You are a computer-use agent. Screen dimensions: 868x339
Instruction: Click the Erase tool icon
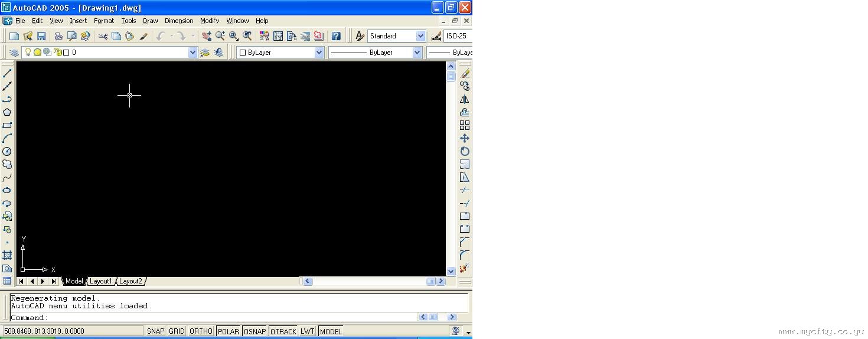(465, 73)
